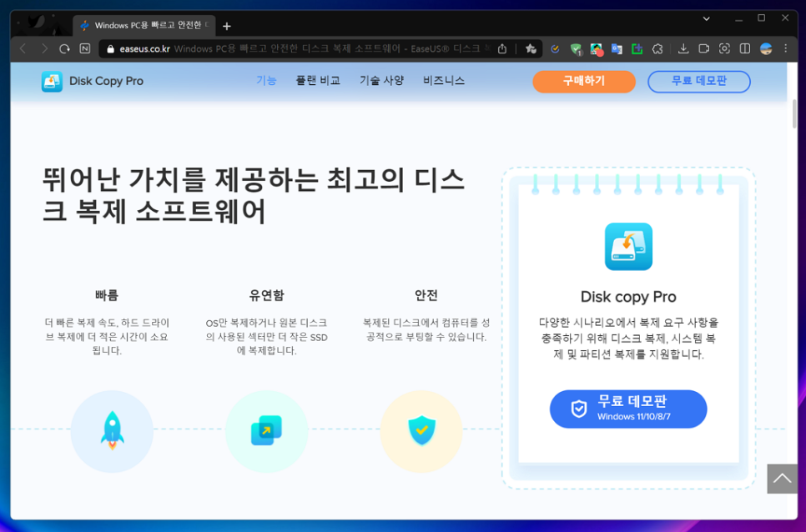Screen dimensions: 806x532
Task: Click the shield checkmark icon under 안전
Action: (x=421, y=430)
